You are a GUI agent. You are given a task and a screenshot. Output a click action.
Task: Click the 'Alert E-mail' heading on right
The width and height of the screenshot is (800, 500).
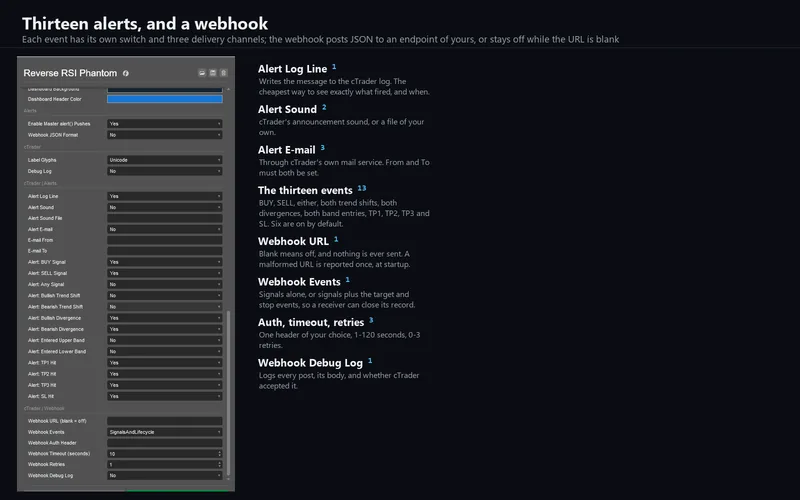coord(287,150)
